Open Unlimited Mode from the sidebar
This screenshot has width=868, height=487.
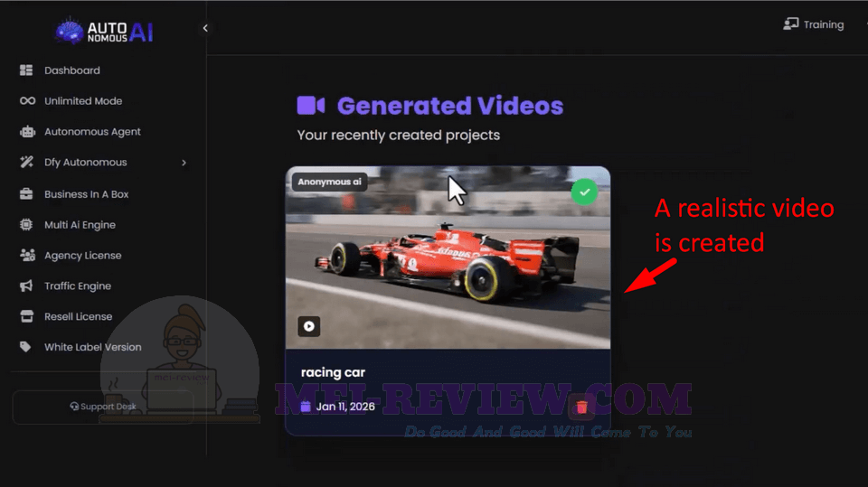pyautogui.click(x=83, y=100)
